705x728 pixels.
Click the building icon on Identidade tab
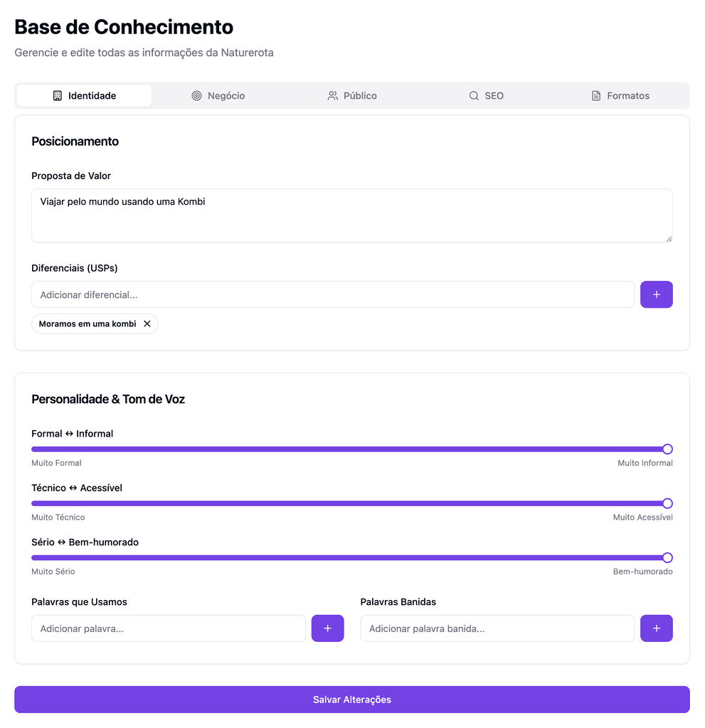[x=58, y=96]
